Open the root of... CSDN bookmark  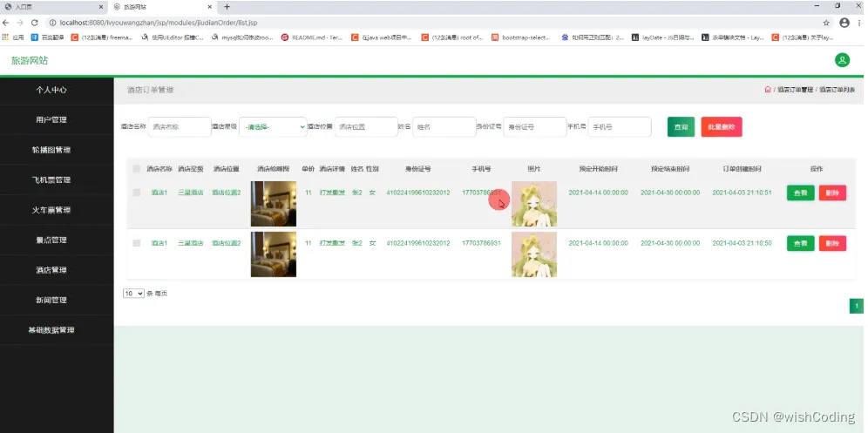click(452, 37)
